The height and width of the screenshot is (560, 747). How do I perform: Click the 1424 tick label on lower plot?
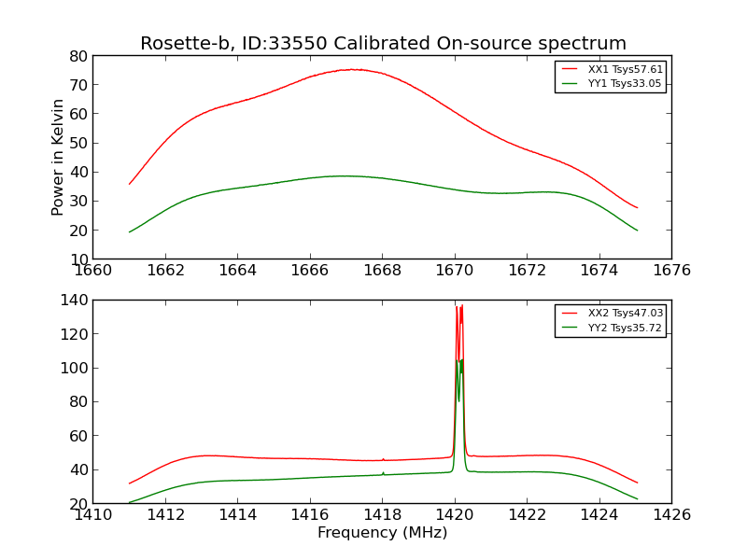599,514
